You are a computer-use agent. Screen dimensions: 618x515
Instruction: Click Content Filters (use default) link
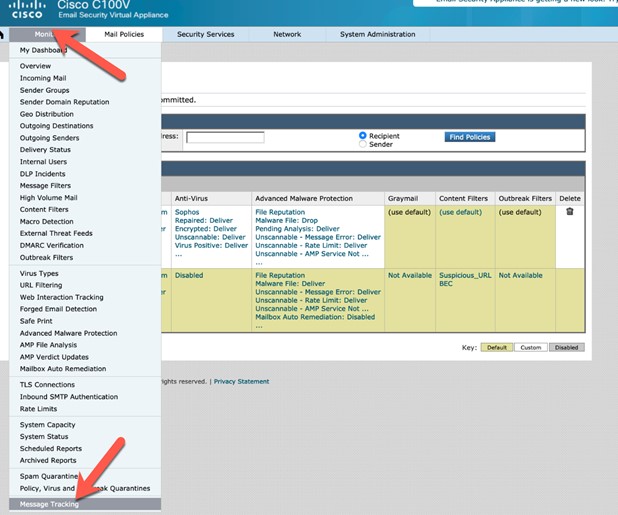tap(460, 212)
